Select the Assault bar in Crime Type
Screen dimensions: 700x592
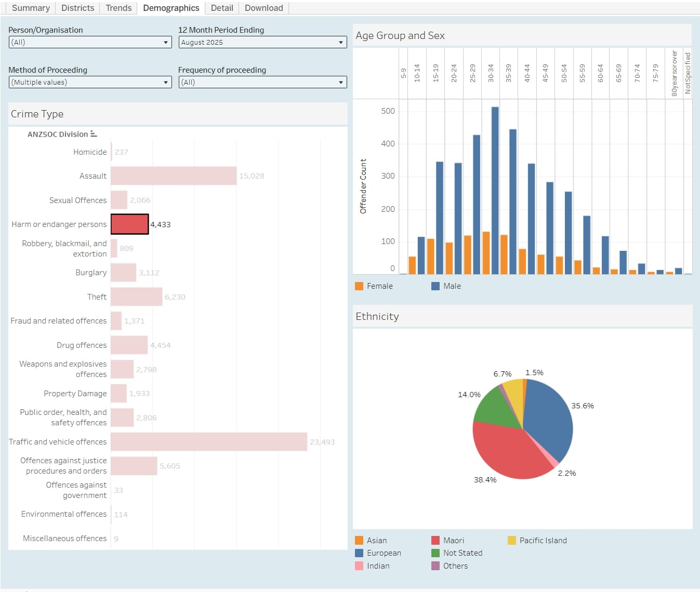coord(173,176)
